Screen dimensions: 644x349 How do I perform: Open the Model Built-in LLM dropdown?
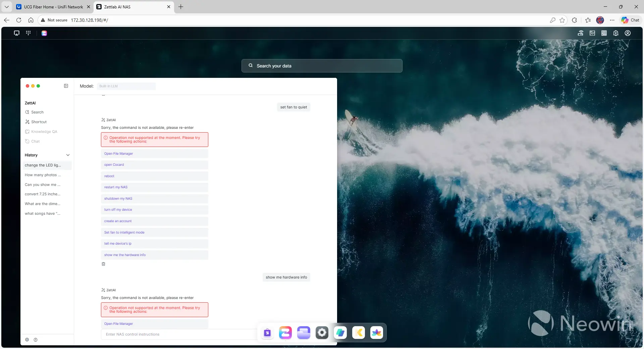coord(126,86)
